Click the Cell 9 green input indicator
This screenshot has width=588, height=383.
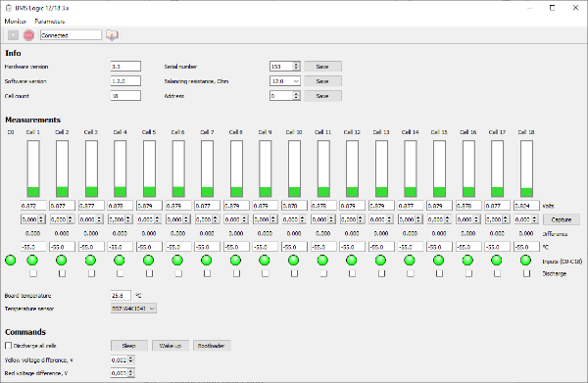click(265, 261)
